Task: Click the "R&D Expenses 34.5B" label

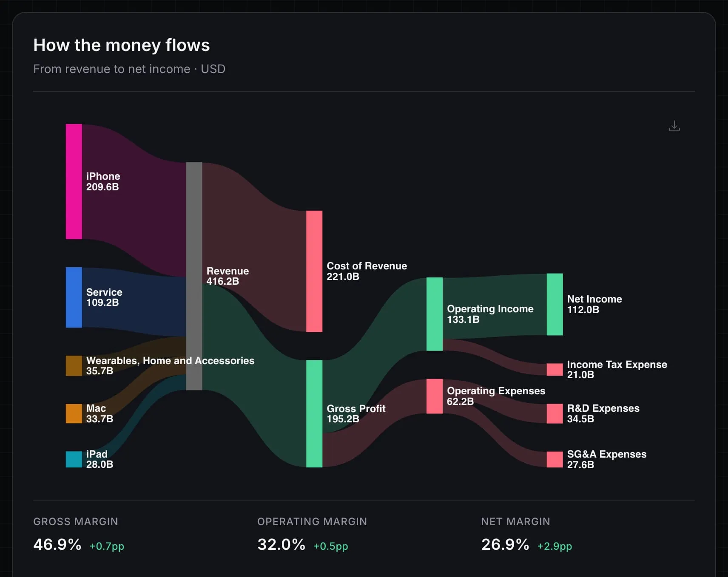Action: coord(603,413)
